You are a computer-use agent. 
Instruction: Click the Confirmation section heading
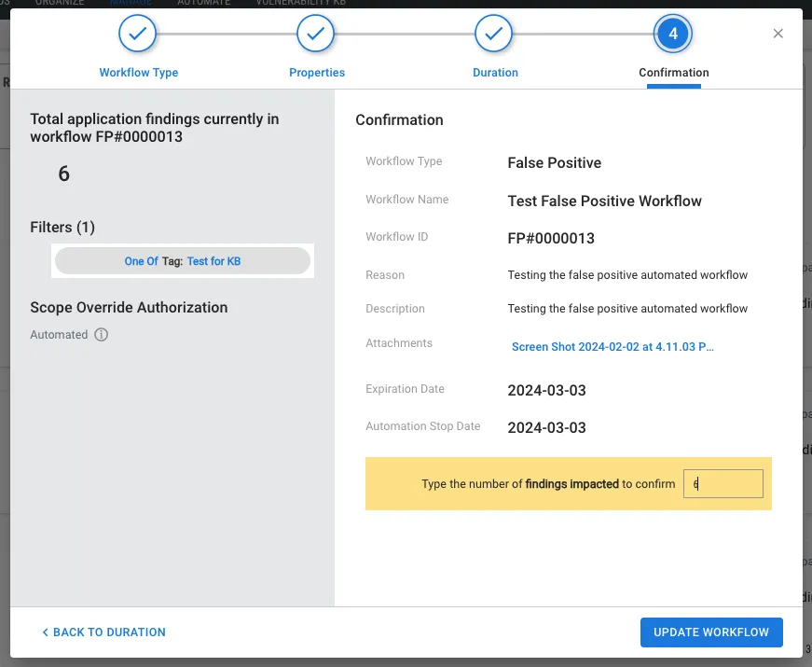pyautogui.click(x=399, y=119)
